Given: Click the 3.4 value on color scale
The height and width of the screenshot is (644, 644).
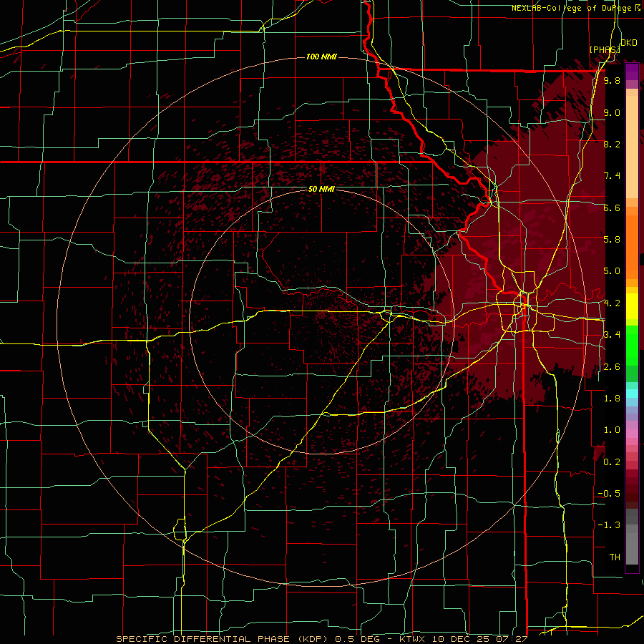Looking at the screenshot, I should click(612, 335).
